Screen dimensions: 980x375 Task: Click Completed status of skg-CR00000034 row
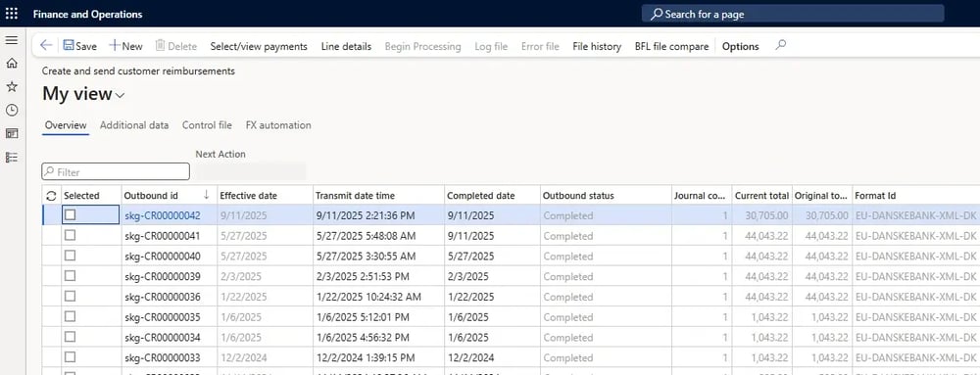568,338
